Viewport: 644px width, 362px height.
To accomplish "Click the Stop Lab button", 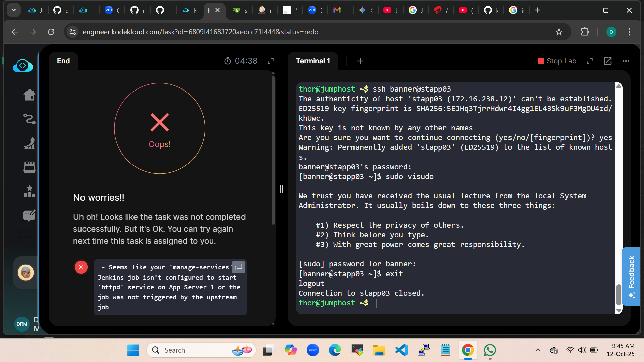I will [x=557, y=61].
